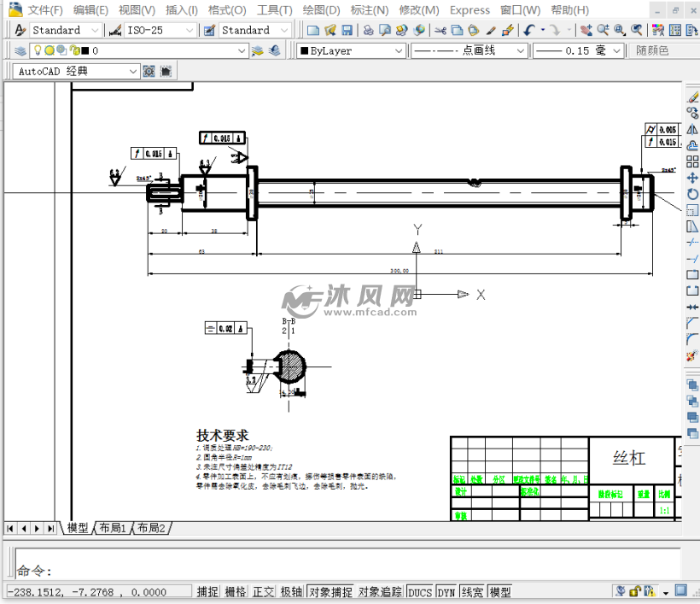Switch to the 布局1 tab
The width and height of the screenshot is (700, 604).
coord(112,528)
